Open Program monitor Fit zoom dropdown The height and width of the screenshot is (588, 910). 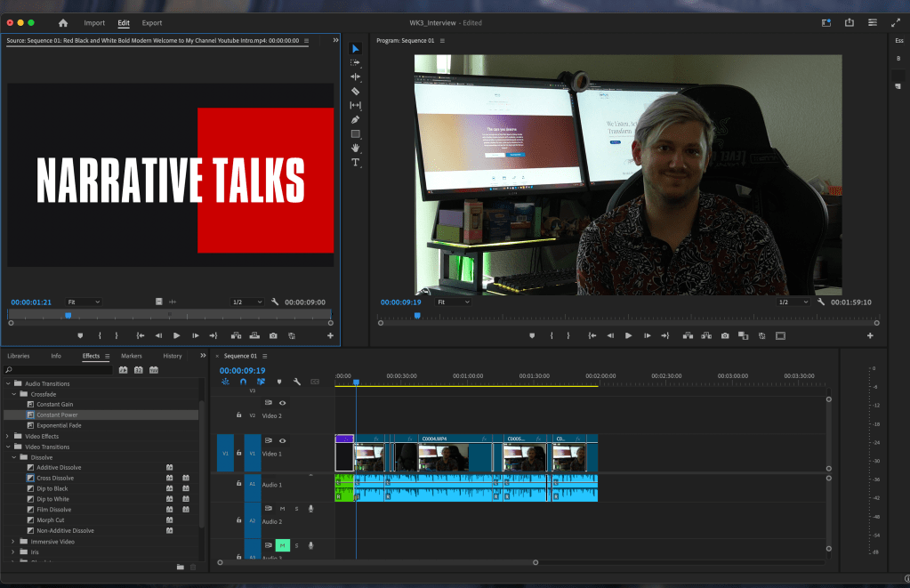[453, 302]
